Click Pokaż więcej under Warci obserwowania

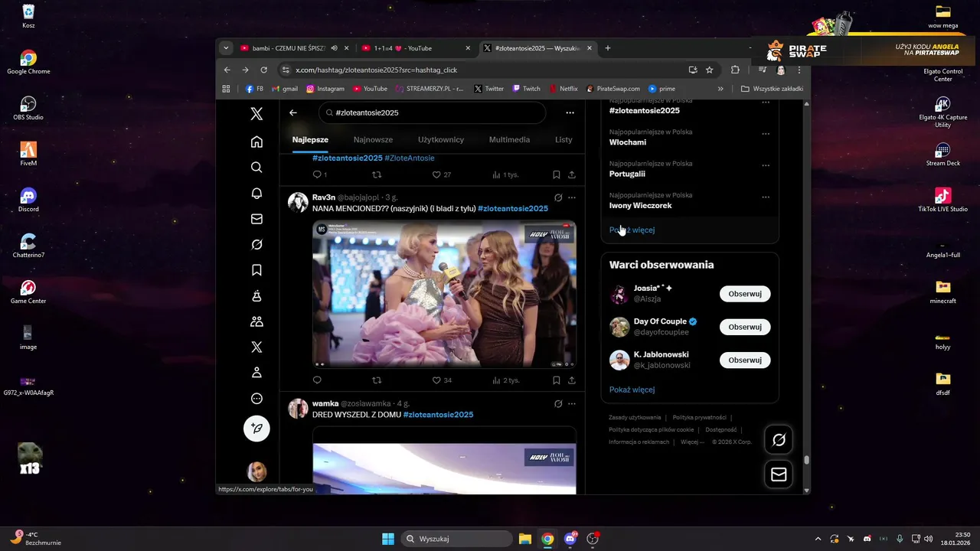pos(632,390)
